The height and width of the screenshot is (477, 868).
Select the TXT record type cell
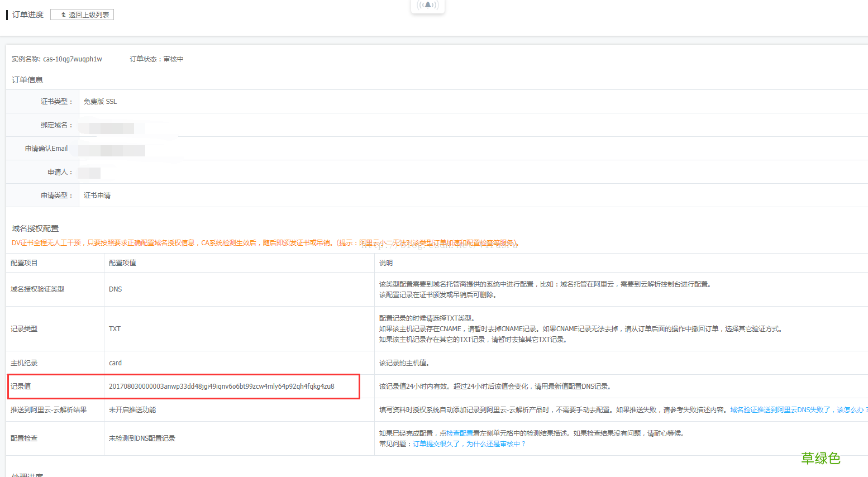click(115, 329)
